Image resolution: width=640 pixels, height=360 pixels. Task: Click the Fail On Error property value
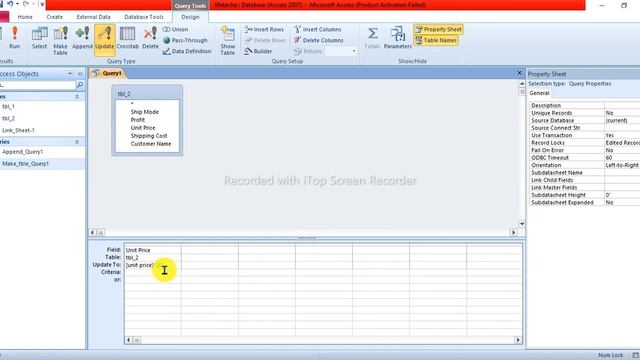click(622, 150)
